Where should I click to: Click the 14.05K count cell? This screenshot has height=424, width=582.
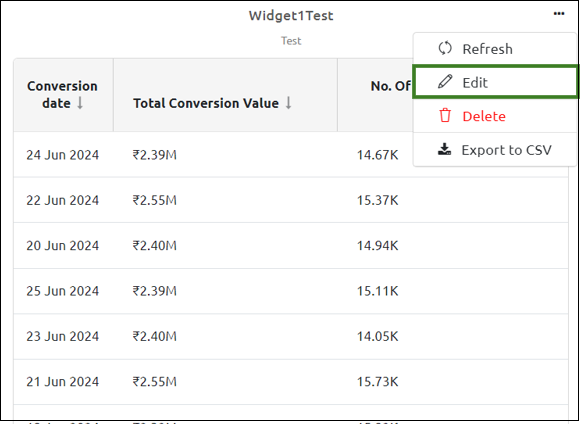(377, 336)
